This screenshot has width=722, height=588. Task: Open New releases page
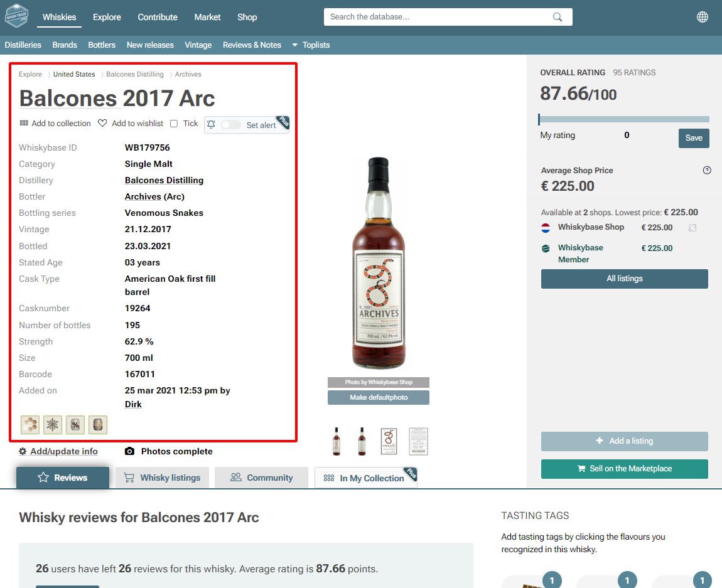[x=150, y=45]
